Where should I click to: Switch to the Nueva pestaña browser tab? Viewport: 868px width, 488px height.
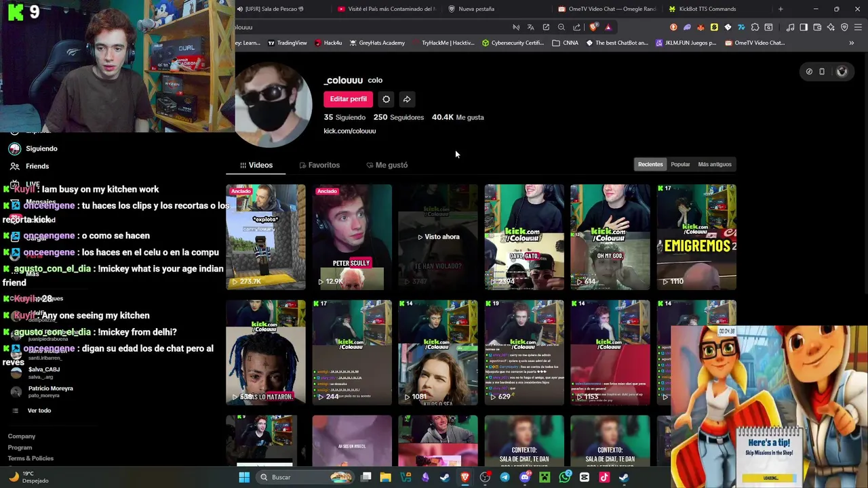point(475,9)
